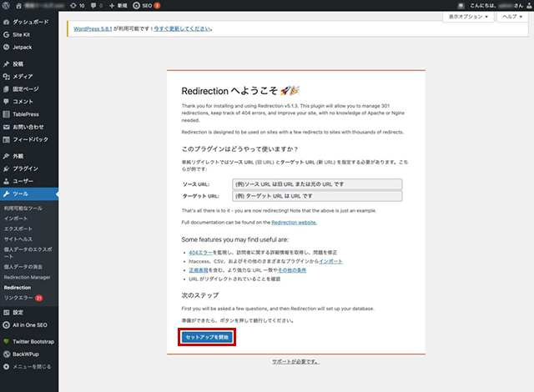
Task: Click the セットアップを開始 button
Action: (207, 337)
